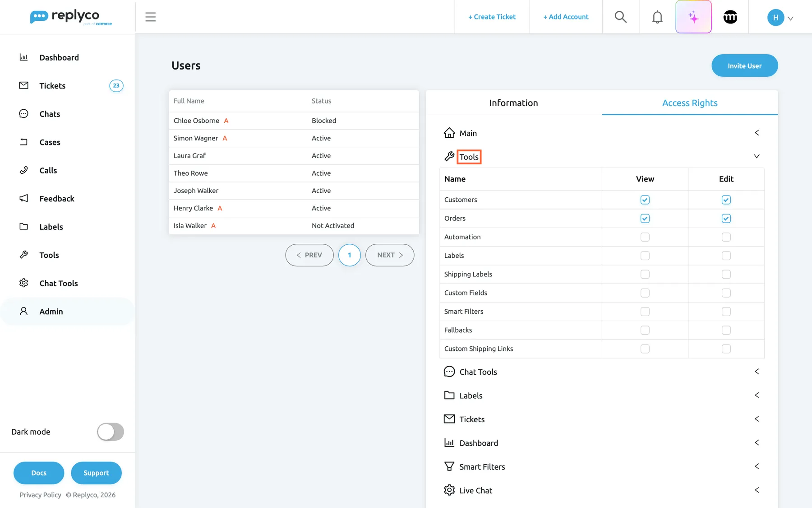This screenshot has width=812, height=508.
Task: Click the Chat Tools gear icon in sidebar
Action: click(x=23, y=283)
